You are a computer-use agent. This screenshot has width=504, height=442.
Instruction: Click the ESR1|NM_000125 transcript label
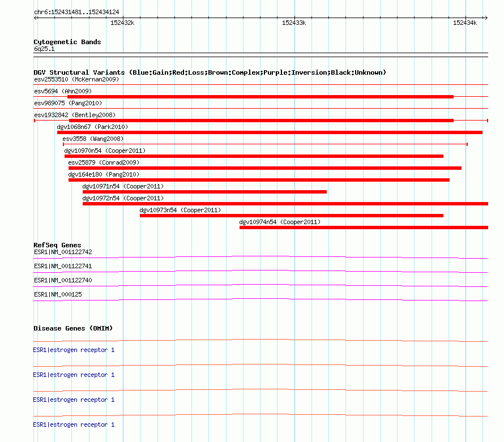(58, 294)
